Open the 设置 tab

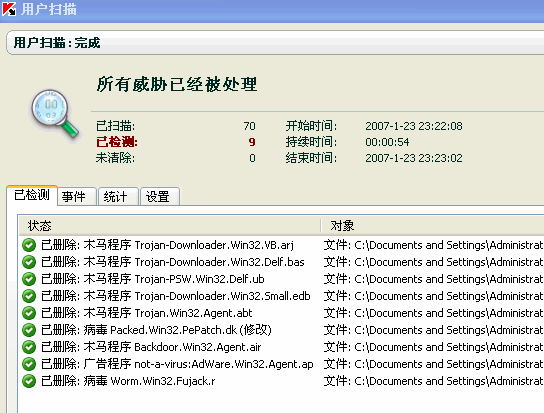pyautogui.click(x=160, y=196)
